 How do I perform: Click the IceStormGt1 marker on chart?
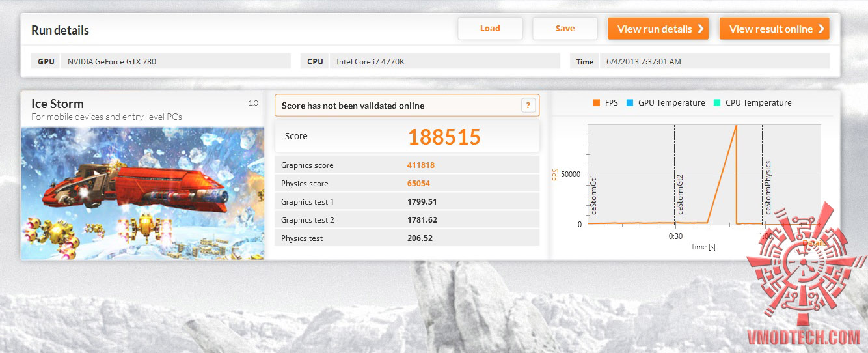tap(593, 196)
